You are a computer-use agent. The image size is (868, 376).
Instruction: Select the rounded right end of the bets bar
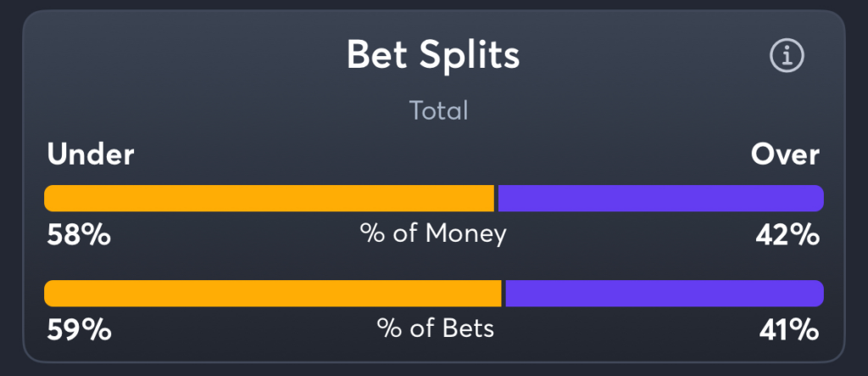pyautogui.click(x=817, y=294)
